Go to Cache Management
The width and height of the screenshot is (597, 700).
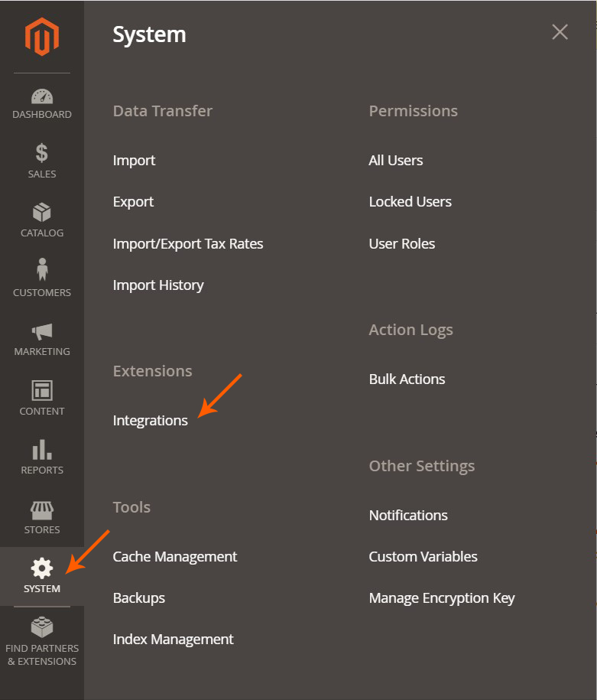(x=174, y=556)
